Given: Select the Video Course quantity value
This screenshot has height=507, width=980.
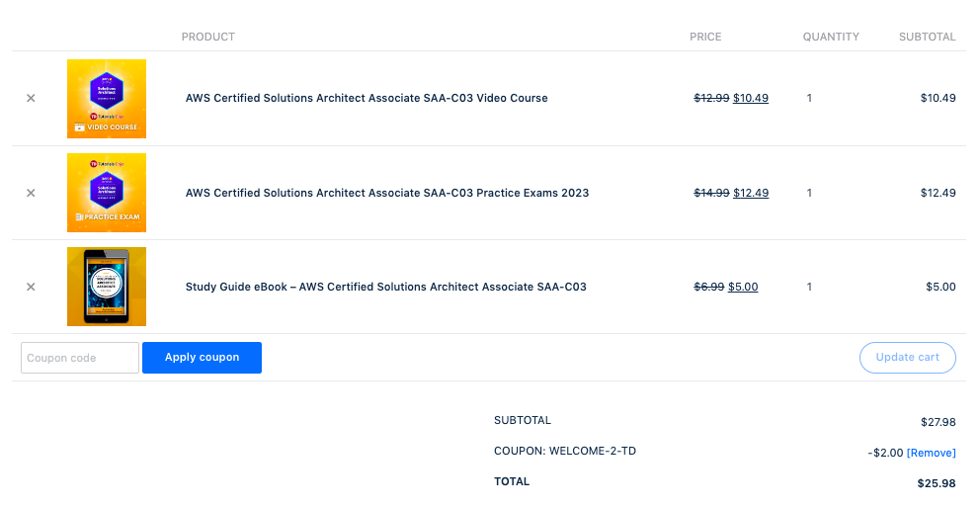Looking at the screenshot, I should (x=809, y=99).
